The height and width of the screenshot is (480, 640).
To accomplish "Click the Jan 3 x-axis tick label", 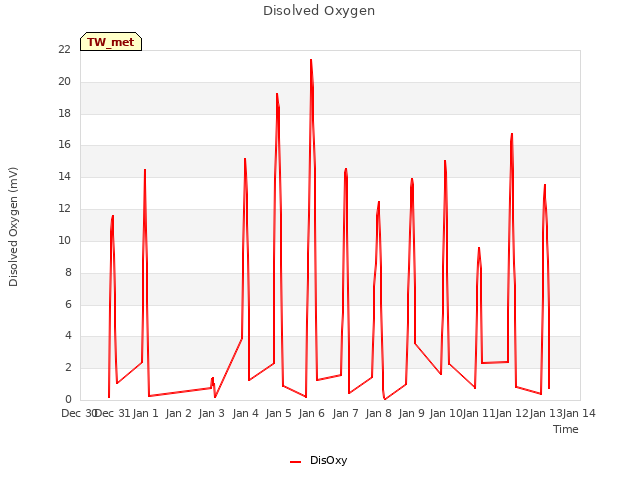I will tap(211, 413).
